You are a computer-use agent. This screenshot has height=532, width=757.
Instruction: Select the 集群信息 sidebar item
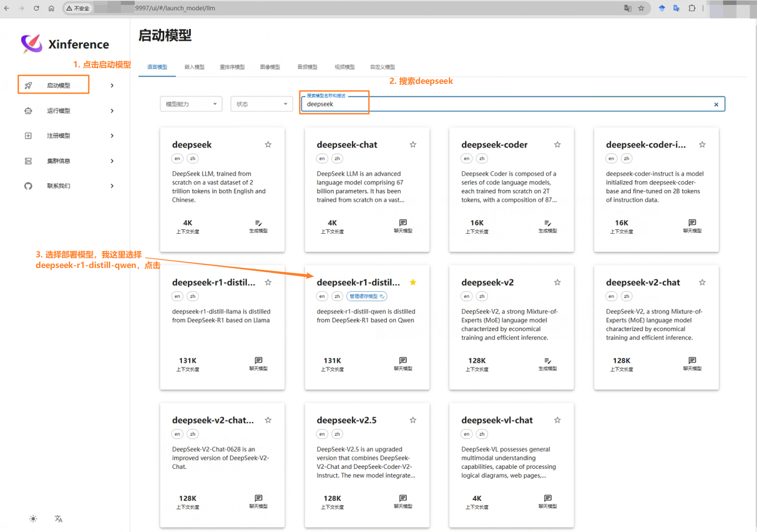click(58, 161)
